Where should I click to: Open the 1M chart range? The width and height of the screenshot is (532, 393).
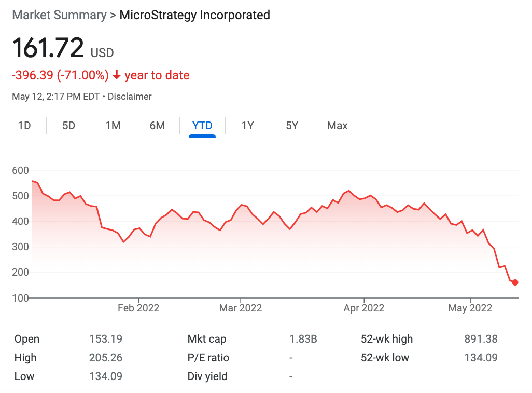(x=113, y=126)
